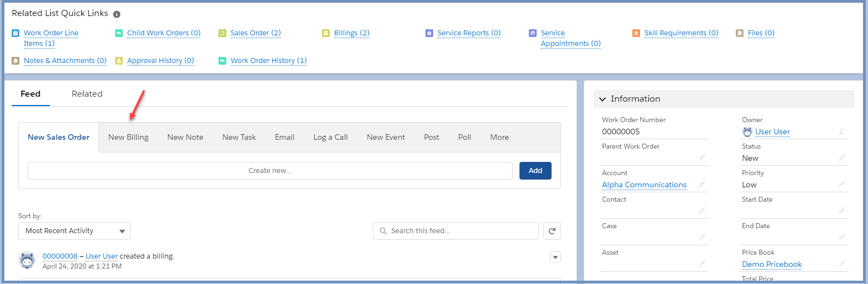Open Files (0) link
Screen dimensions: 868x284
761,33
